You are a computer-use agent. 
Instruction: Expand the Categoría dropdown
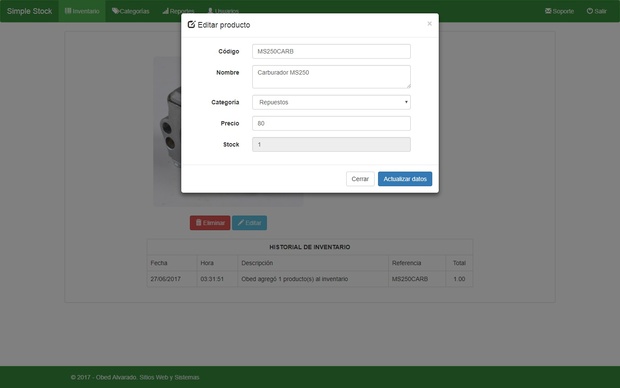coord(331,102)
